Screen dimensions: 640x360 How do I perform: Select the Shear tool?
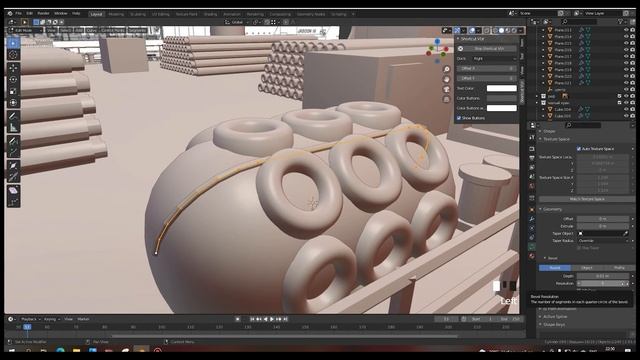13,190
